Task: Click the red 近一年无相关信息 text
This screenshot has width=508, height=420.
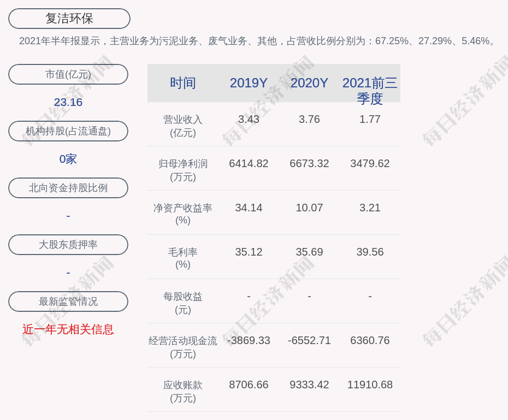Action: 68,329
